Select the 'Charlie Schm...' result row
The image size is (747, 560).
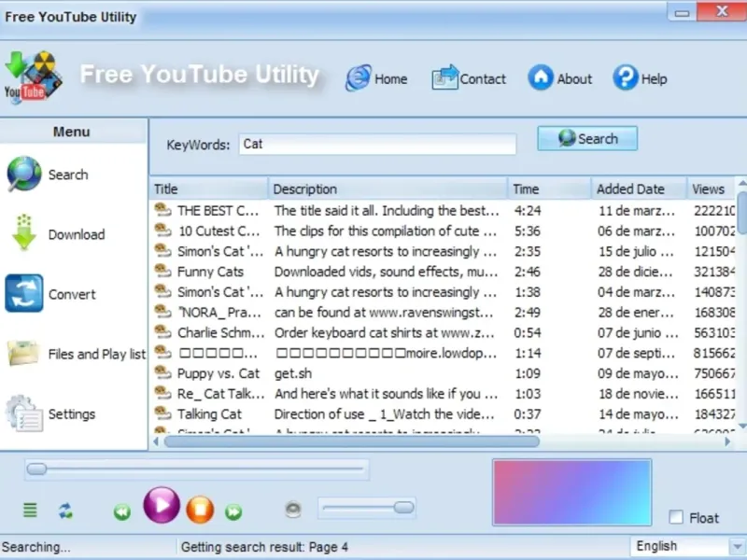coord(444,332)
